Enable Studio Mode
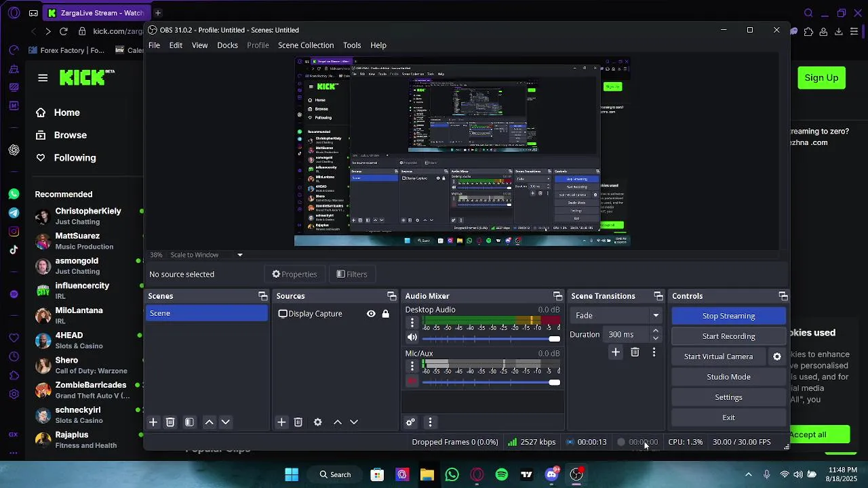Viewport: 868px width, 488px height. [x=728, y=377]
